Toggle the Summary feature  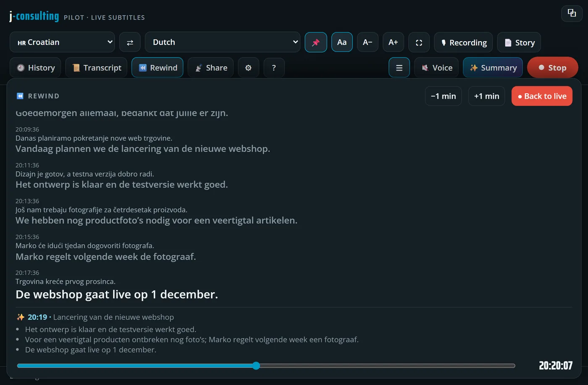click(x=493, y=68)
